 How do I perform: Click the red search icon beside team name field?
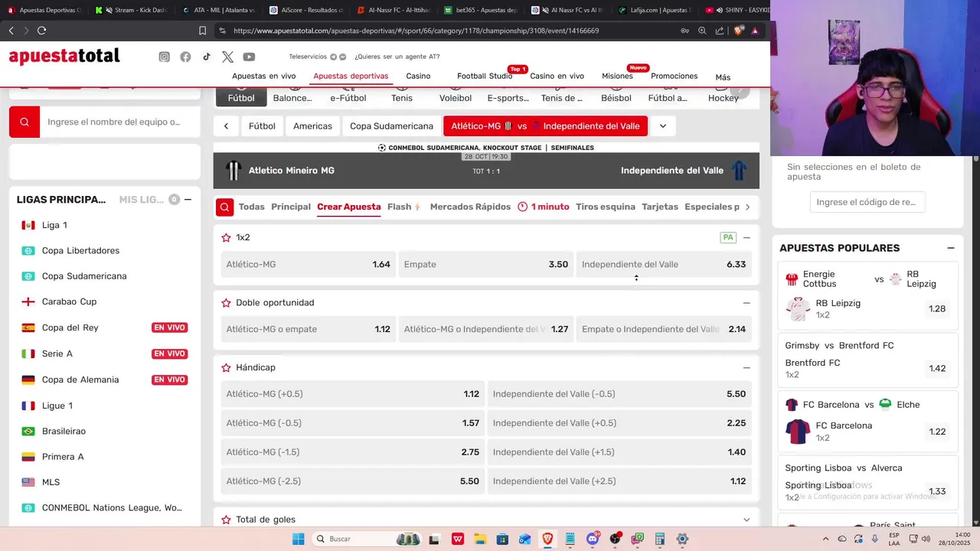[x=24, y=122]
